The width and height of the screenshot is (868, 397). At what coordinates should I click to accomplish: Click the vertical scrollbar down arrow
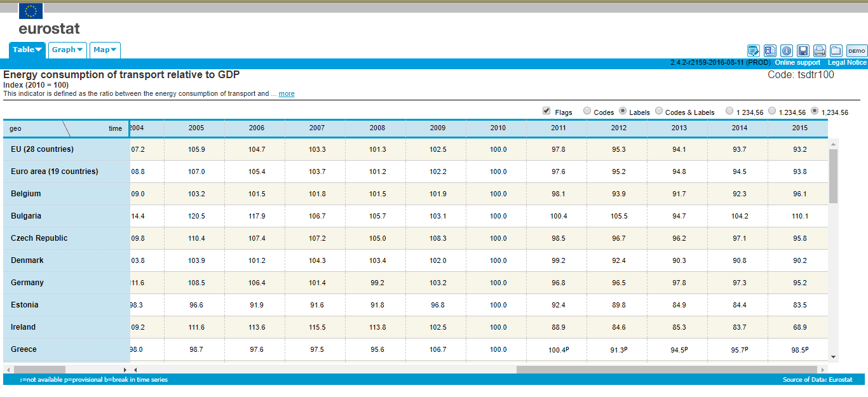(x=833, y=357)
